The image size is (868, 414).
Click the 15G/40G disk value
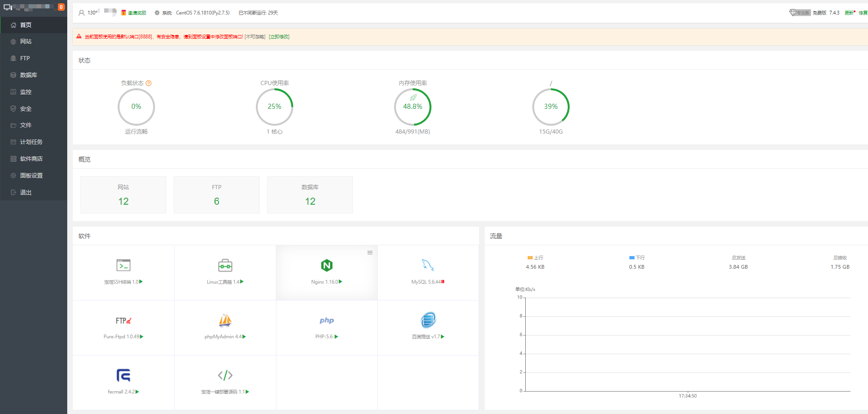coord(551,132)
